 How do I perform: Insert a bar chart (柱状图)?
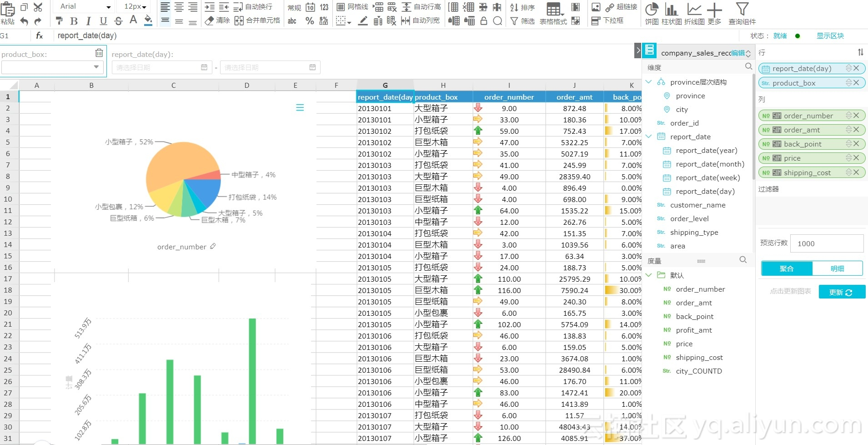click(672, 13)
